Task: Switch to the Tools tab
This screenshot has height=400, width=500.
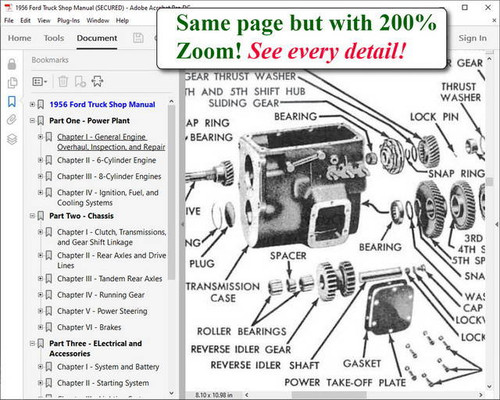Action: (54, 38)
